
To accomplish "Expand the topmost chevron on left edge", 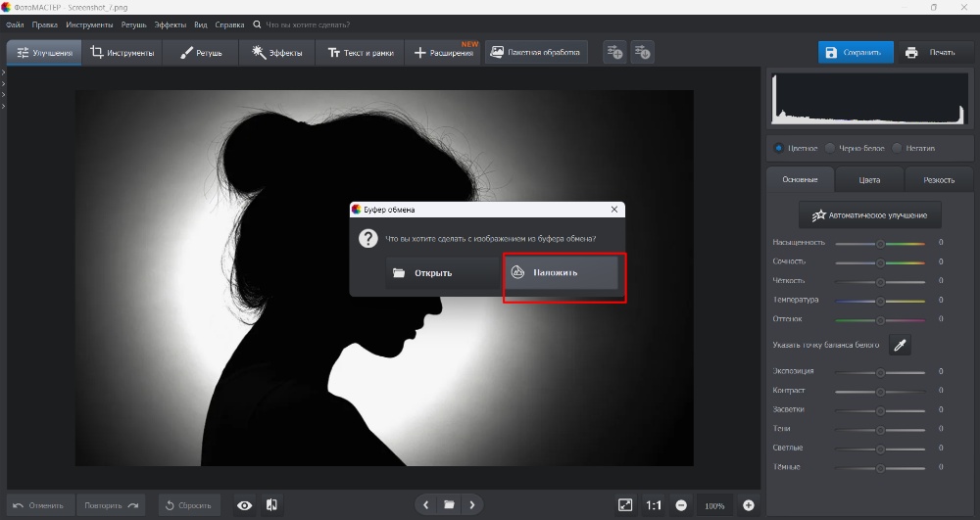I will click(4, 72).
